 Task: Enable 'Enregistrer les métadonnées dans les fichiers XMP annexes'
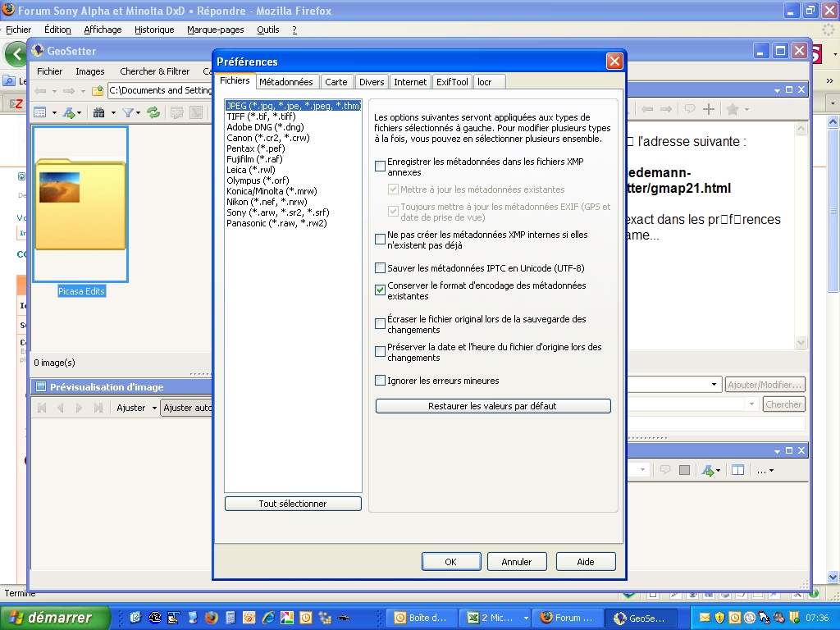[380, 166]
